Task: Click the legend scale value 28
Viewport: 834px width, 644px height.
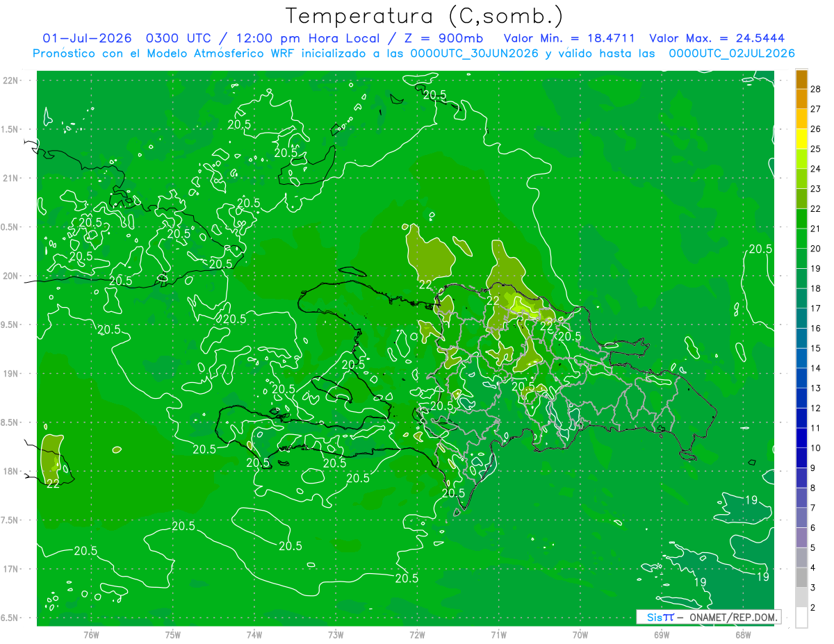Action: [x=815, y=89]
